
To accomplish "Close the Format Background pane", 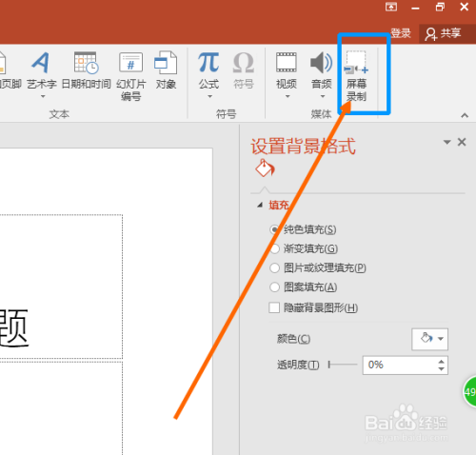I will 462,142.
